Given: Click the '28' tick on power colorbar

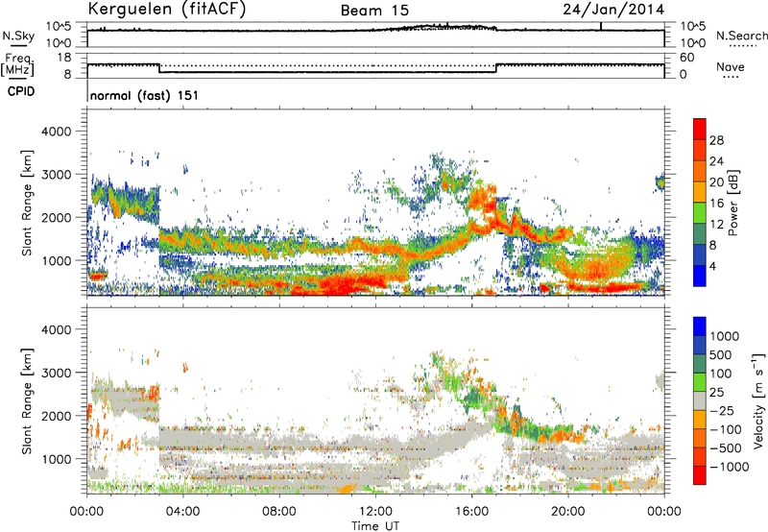Looking at the screenshot, I should (716, 140).
